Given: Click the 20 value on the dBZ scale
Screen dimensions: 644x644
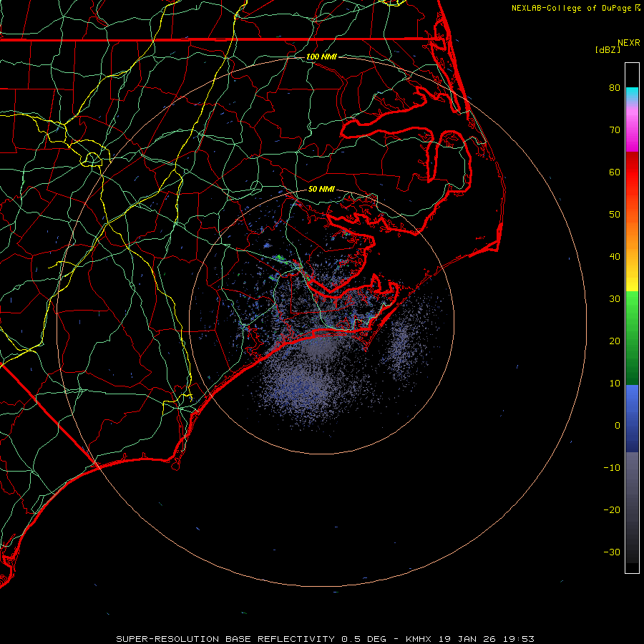Looking at the screenshot, I should point(615,341).
